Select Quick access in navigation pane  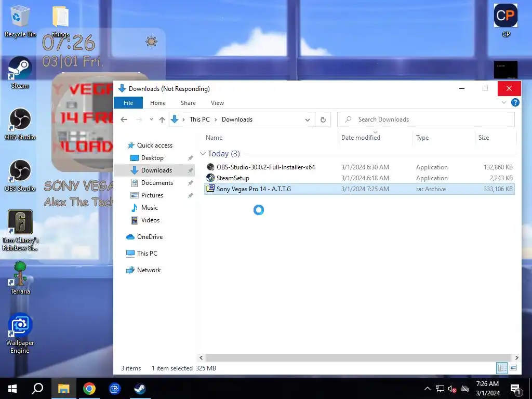coord(154,145)
